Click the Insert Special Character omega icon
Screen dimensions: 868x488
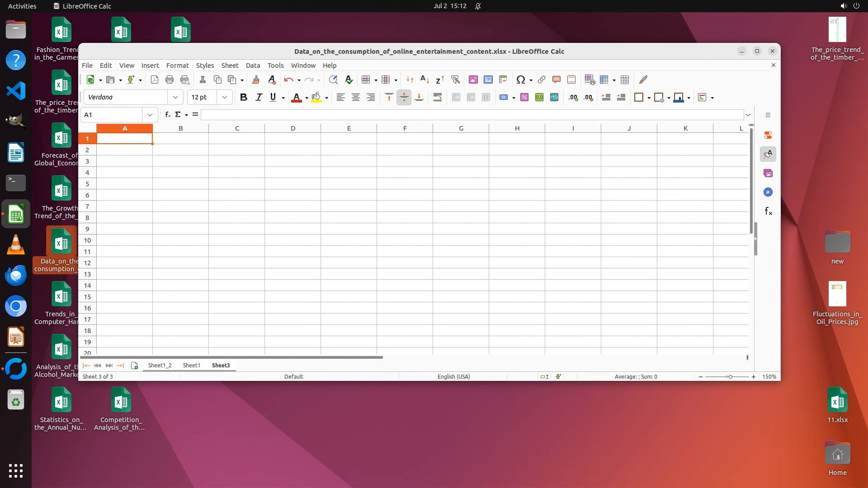click(520, 80)
